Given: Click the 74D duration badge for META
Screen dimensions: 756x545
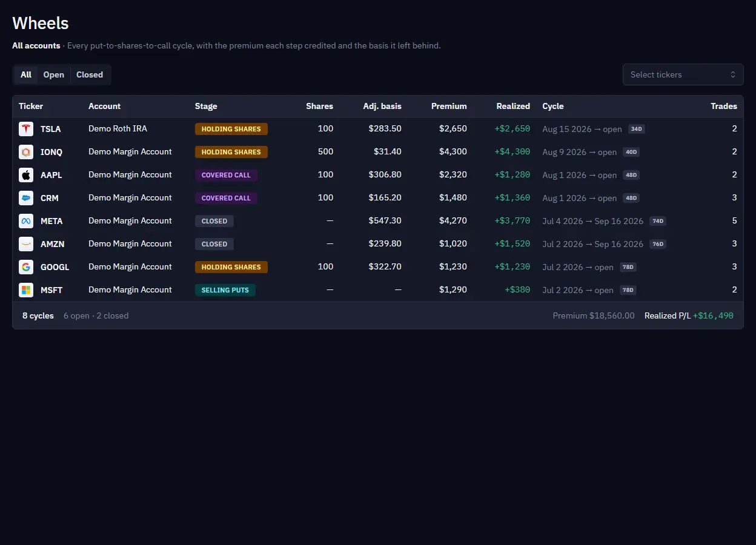Looking at the screenshot, I should point(658,221).
